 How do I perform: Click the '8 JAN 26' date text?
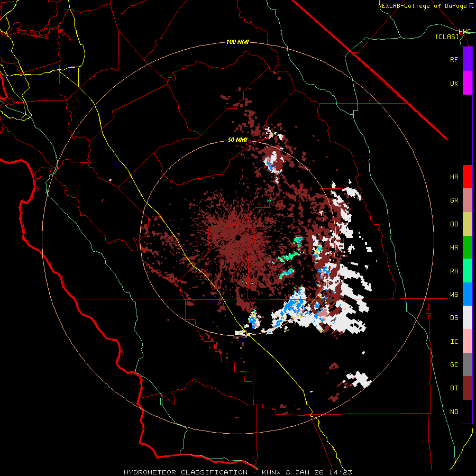click(x=306, y=472)
